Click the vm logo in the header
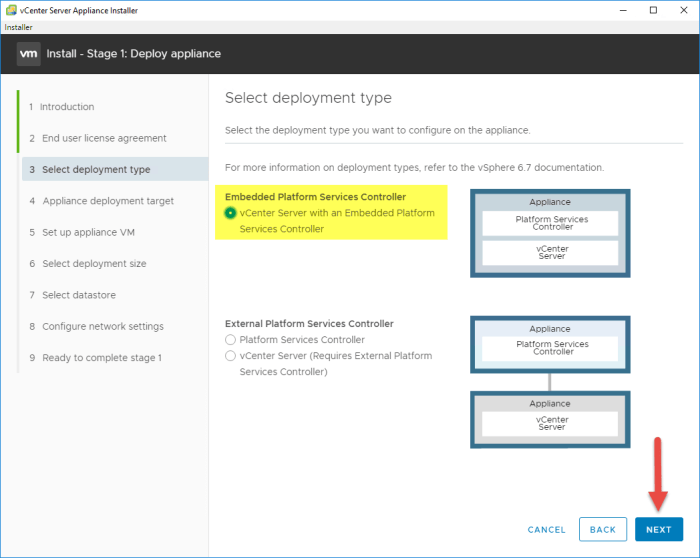This screenshot has height=558, width=700. [x=29, y=54]
